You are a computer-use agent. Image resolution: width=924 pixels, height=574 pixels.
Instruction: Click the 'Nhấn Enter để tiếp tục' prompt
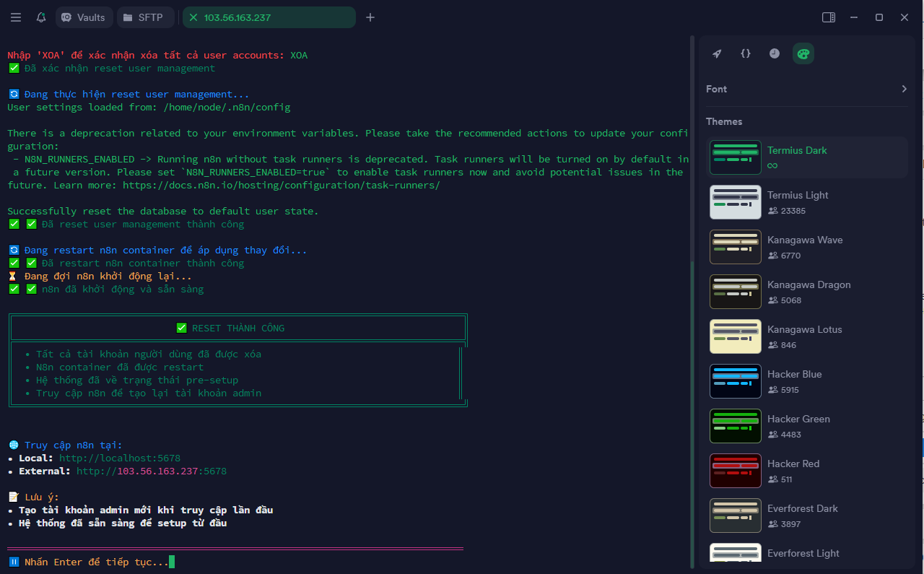coord(97,562)
